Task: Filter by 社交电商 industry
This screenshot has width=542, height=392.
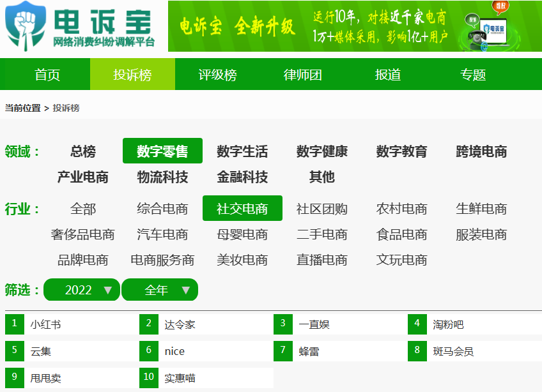Action: click(242, 209)
